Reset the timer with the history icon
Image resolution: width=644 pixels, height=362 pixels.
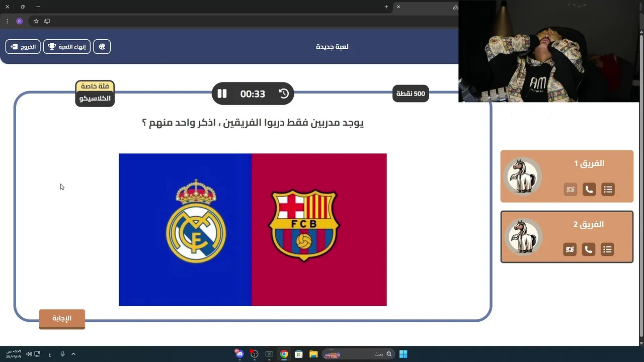pos(284,94)
